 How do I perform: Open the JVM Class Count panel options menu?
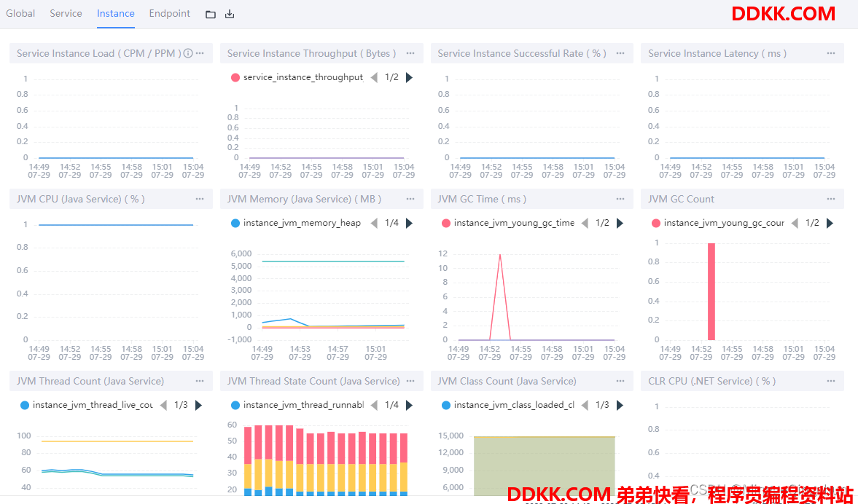click(620, 381)
